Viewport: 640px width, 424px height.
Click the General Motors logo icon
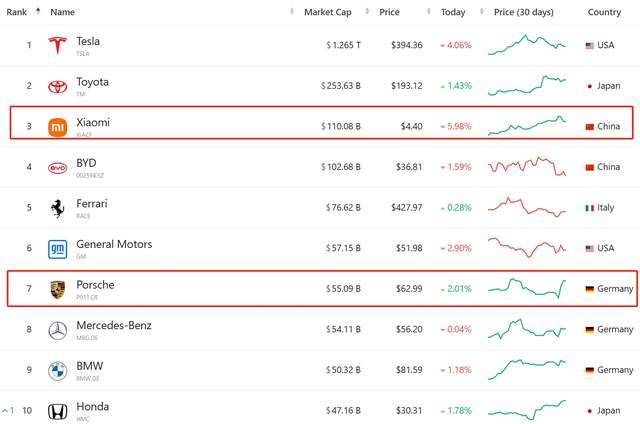58,249
